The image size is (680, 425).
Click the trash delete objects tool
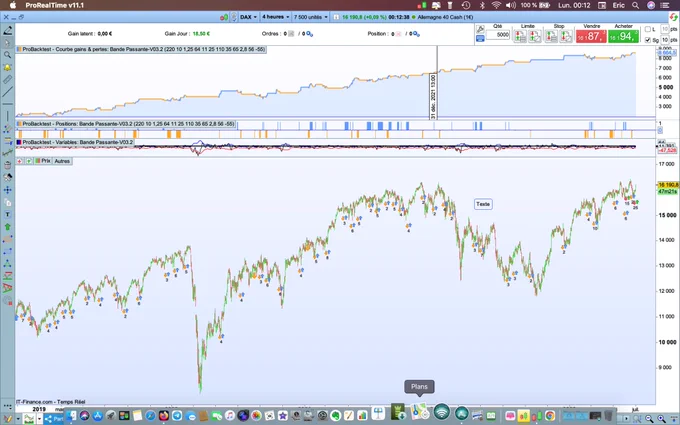[7, 165]
